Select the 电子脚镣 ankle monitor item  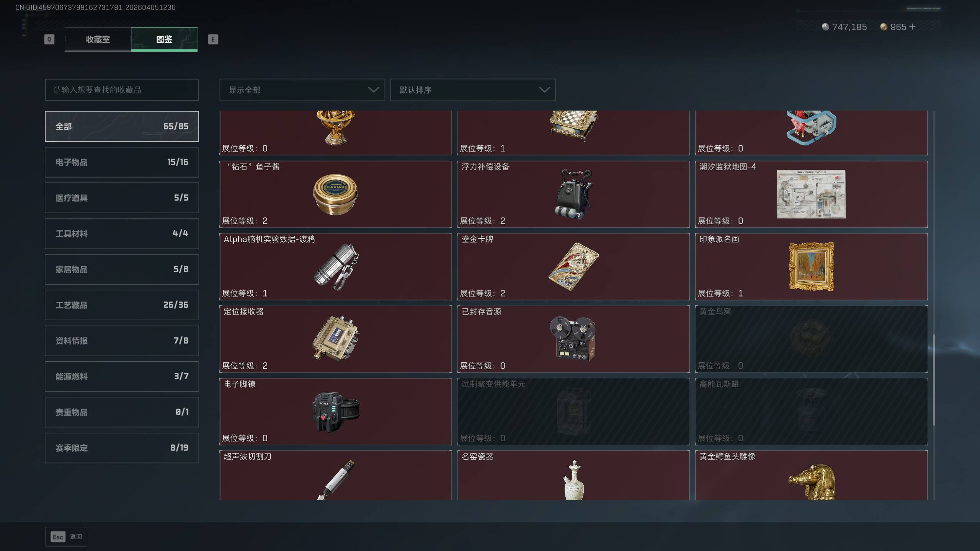[x=335, y=411]
